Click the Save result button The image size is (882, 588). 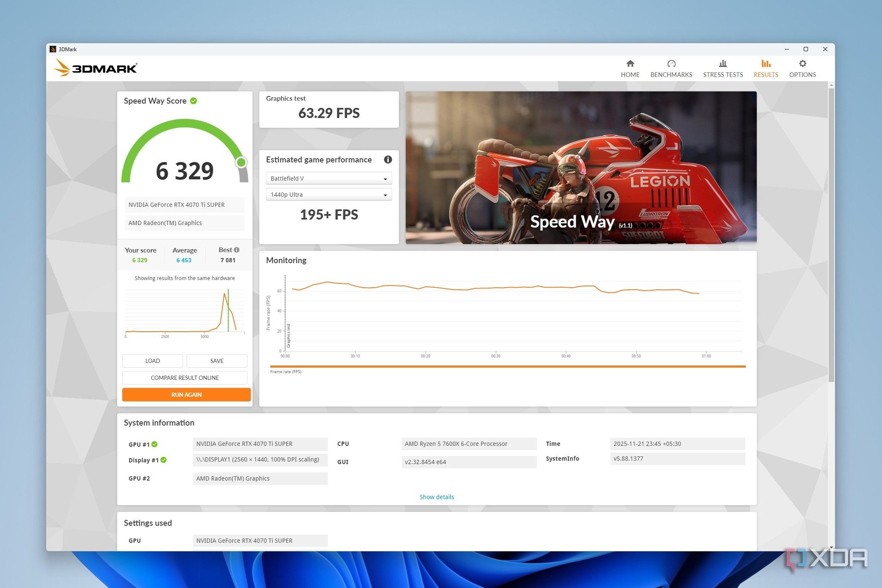(x=217, y=361)
